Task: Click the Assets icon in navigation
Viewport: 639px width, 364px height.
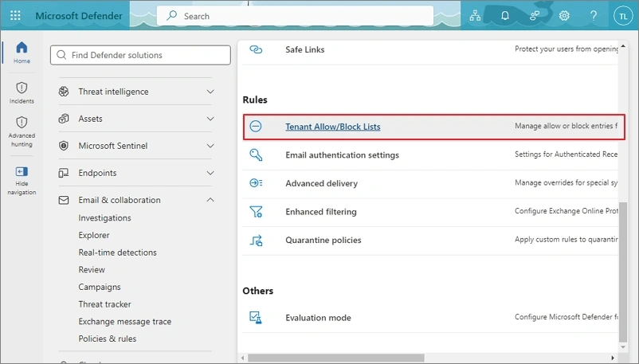Action: pos(64,119)
